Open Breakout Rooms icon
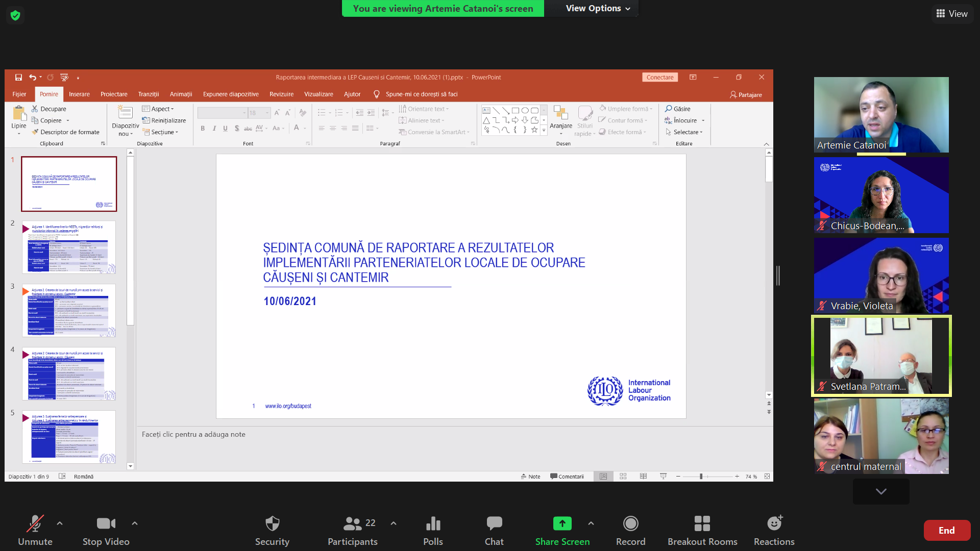This screenshot has height=551, width=980. pos(702,524)
